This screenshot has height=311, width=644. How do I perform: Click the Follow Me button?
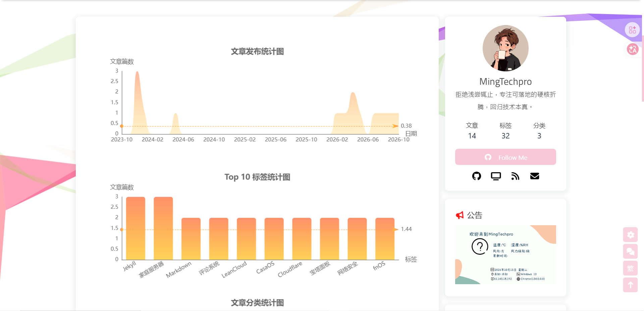click(505, 157)
